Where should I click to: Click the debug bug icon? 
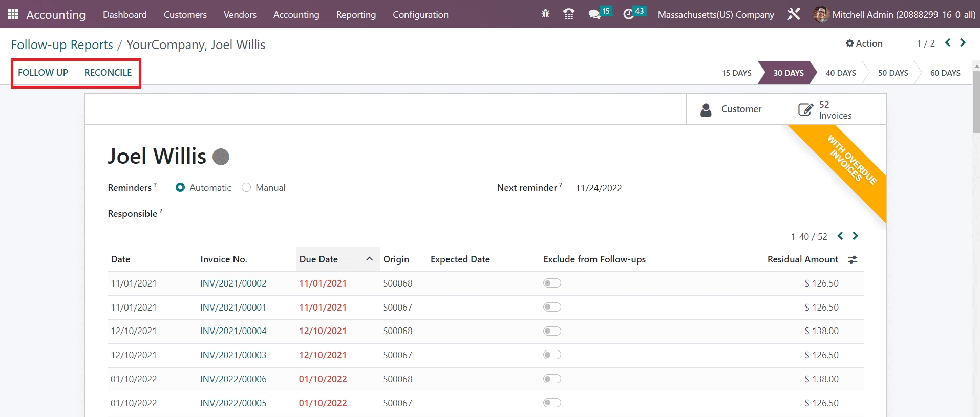click(545, 14)
